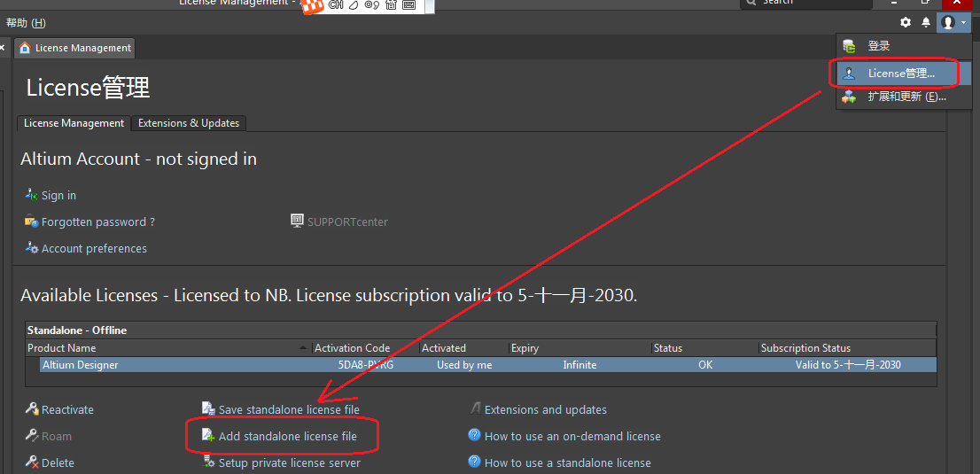Viewport: 980px width, 474px height.
Task: Click the Expiry column header
Action: (579, 347)
